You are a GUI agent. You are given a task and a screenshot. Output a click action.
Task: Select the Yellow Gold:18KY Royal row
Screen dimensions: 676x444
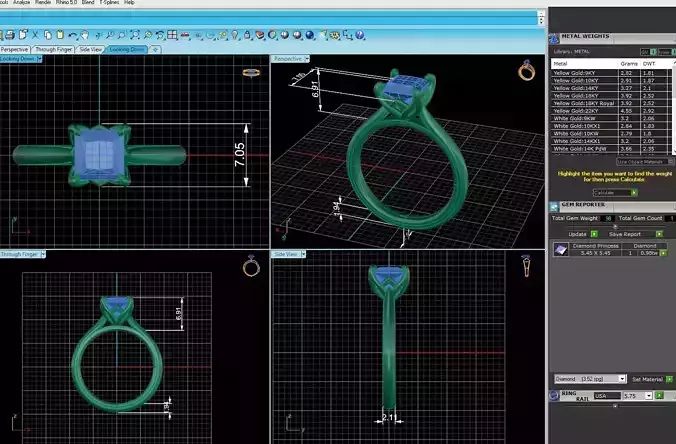pyautogui.click(x=611, y=103)
